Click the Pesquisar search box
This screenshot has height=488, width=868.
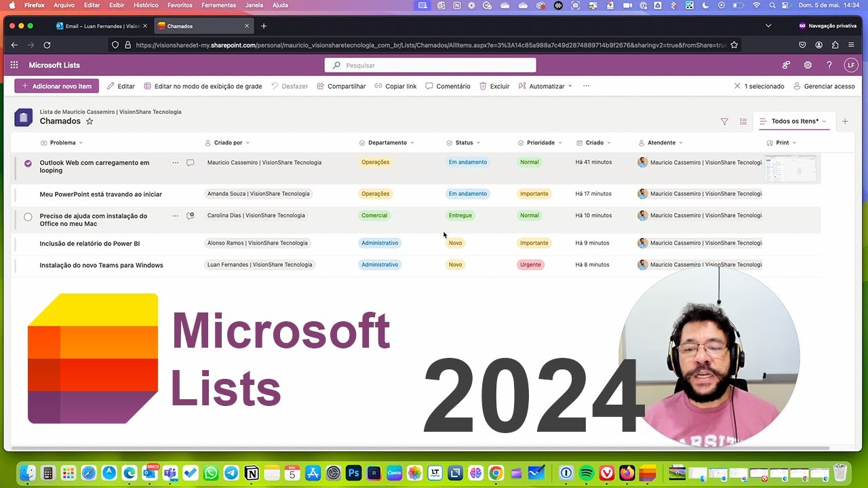click(x=431, y=65)
